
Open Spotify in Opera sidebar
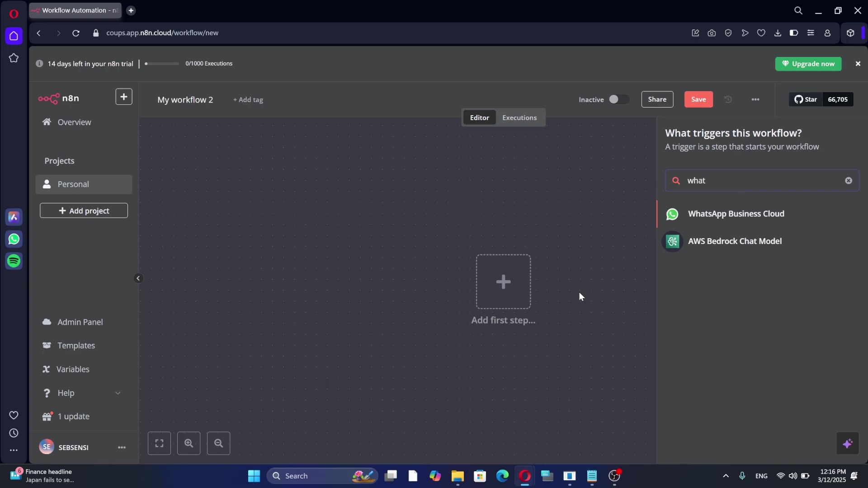(14, 261)
